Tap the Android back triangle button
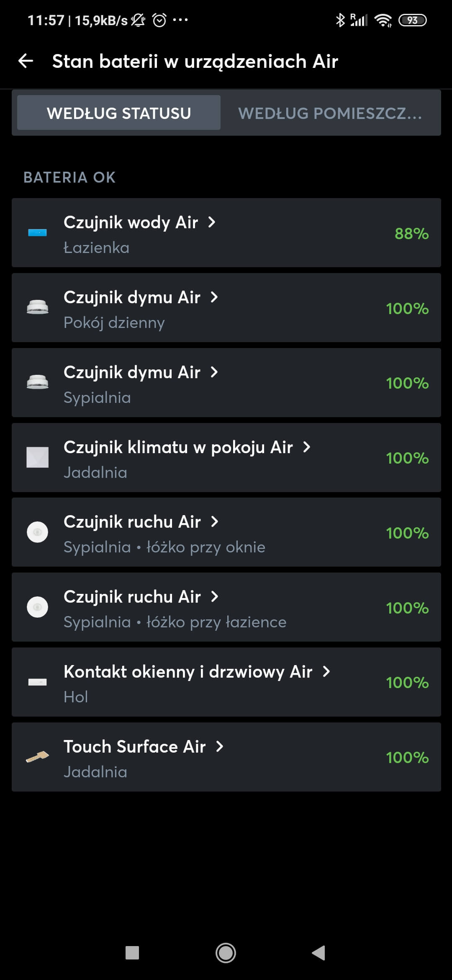The width and height of the screenshot is (452, 980). point(319,953)
